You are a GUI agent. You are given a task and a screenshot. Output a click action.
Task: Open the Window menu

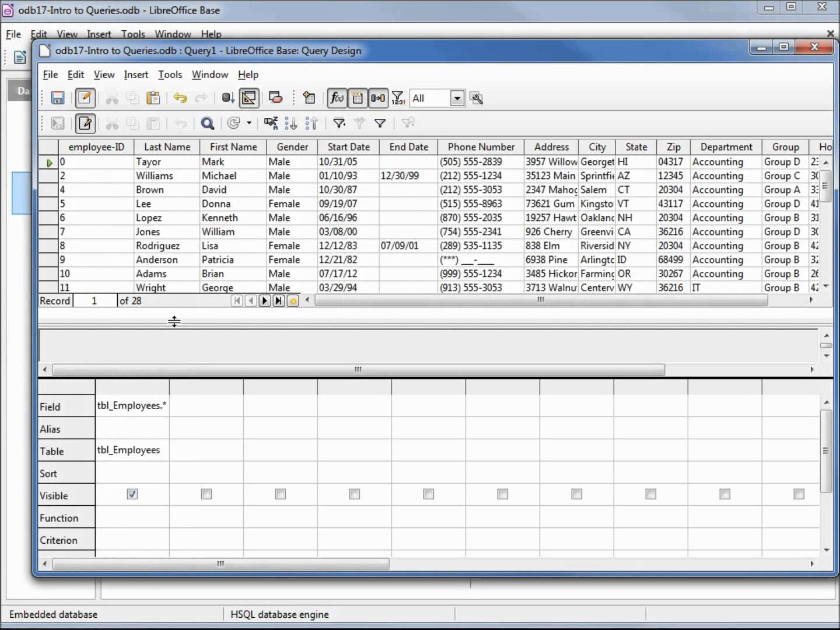click(x=209, y=74)
